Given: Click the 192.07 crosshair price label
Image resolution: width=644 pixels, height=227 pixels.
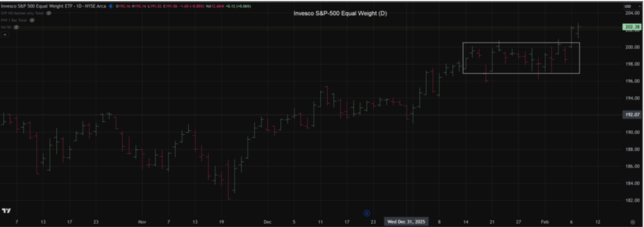Looking at the screenshot, I should [632, 115].
